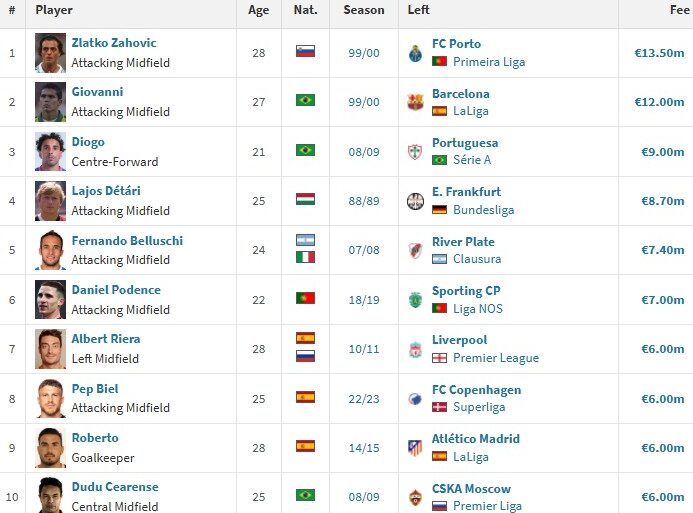Click the Barcelona club crest icon
The image size is (693, 513).
pos(415,102)
